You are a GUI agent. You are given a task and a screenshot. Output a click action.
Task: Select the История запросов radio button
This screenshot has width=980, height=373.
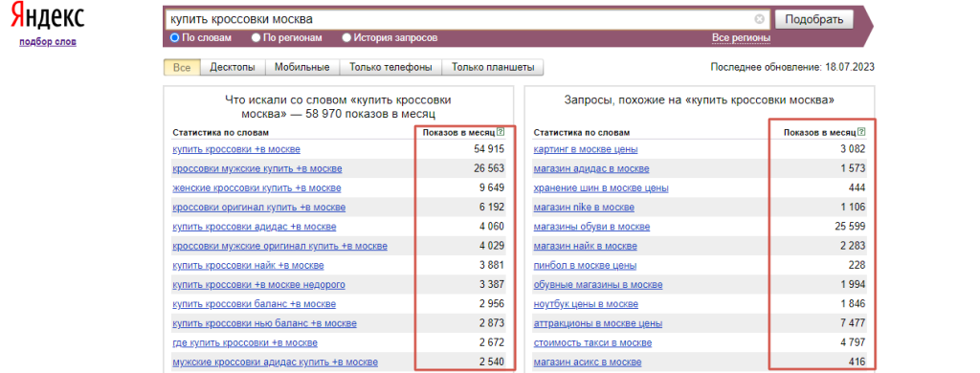pyautogui.click(x=346, y=37)
